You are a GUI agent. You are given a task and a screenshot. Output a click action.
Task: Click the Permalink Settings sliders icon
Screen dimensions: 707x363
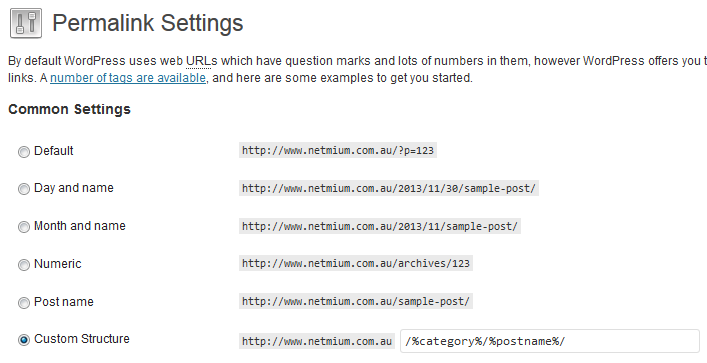(x=26, y=23)
